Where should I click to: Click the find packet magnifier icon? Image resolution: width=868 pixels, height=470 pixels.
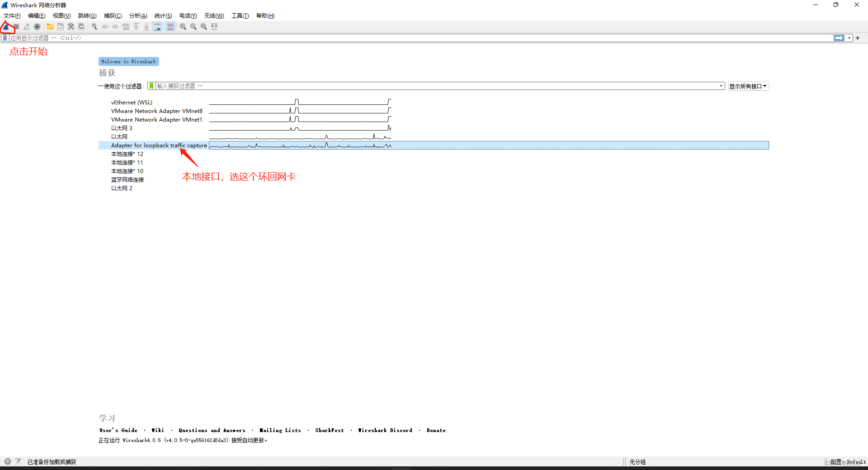point(94,27)
